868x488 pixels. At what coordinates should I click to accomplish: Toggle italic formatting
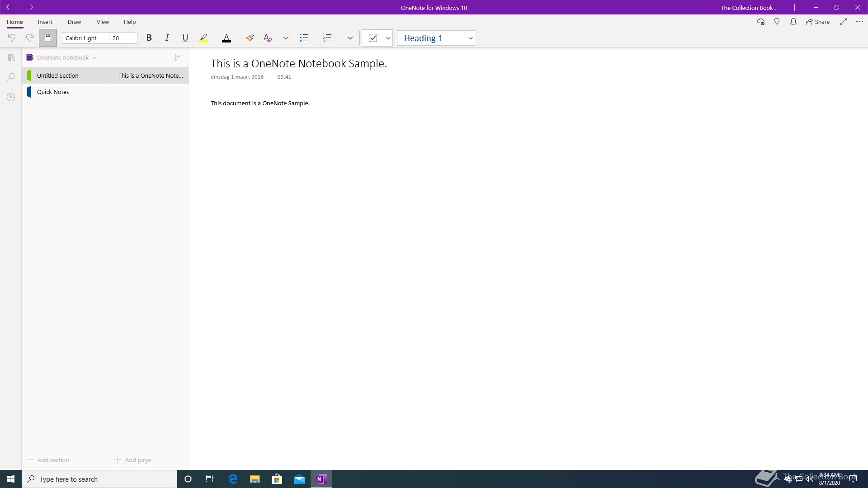pyautogui.click(x=167, y=38)
